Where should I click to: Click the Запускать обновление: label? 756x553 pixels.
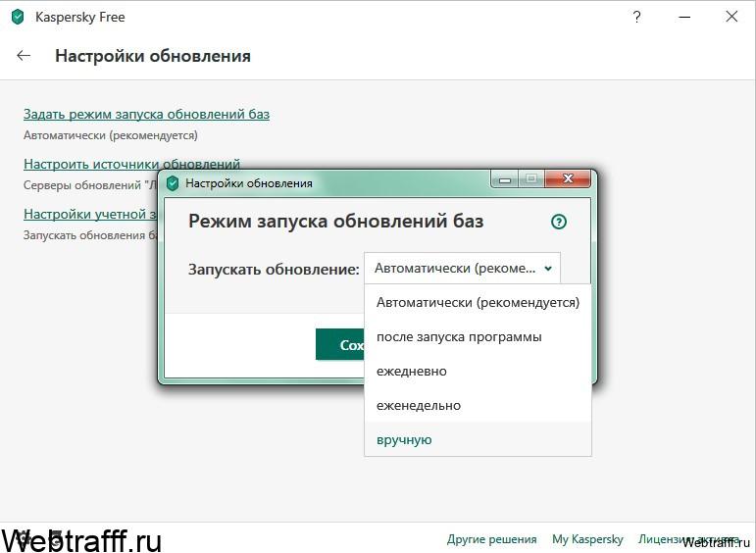click(274, 269)
